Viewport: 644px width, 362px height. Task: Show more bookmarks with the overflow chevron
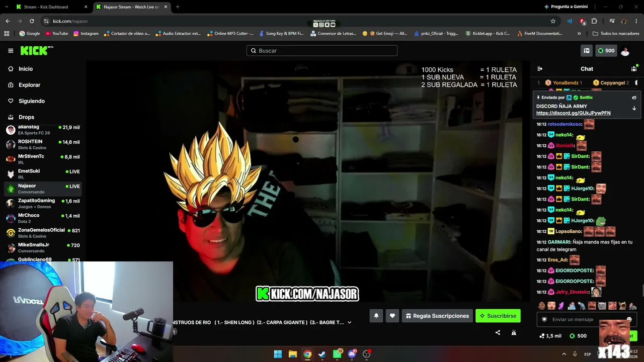click(579, 34)
